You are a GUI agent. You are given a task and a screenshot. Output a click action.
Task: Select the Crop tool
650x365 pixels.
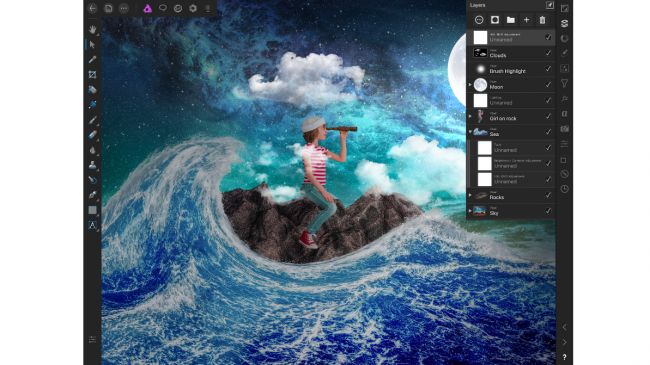point(92,75)
